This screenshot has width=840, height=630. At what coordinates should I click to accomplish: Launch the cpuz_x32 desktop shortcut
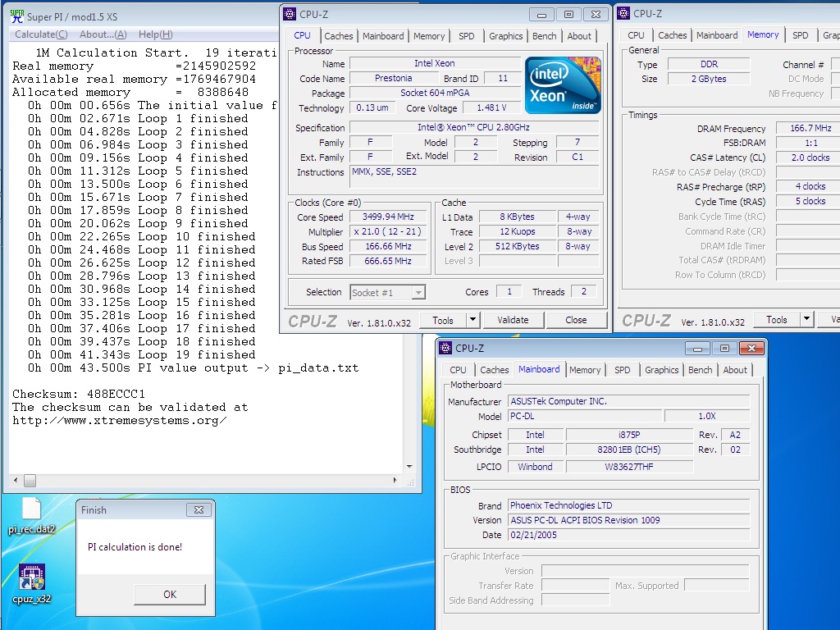click(x=32, y=584)
